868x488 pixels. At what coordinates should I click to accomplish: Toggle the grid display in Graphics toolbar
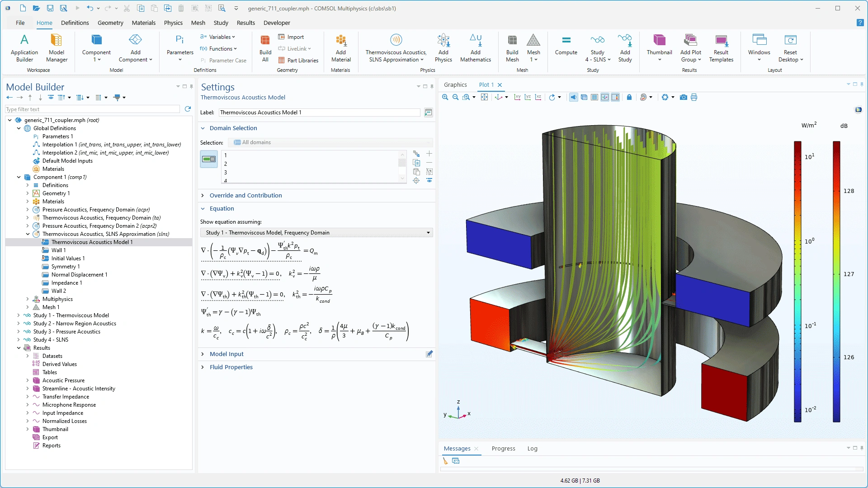click(594, 97)
